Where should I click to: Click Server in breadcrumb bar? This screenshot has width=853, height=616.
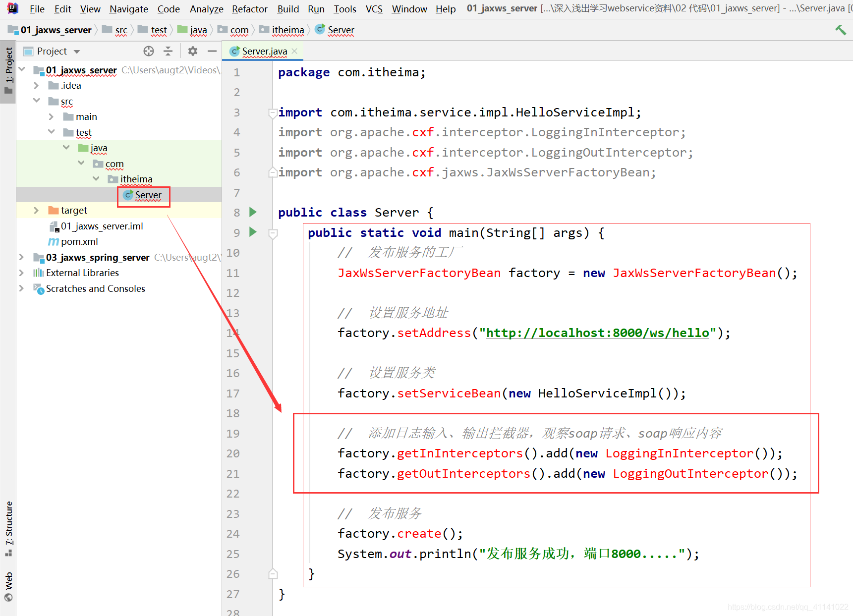pyautogui.click(x=341, y=30)
